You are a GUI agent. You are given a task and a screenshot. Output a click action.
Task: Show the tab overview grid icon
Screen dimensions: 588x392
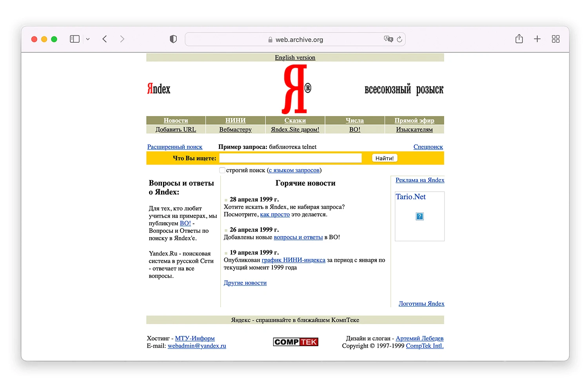[x=555, y=39]
